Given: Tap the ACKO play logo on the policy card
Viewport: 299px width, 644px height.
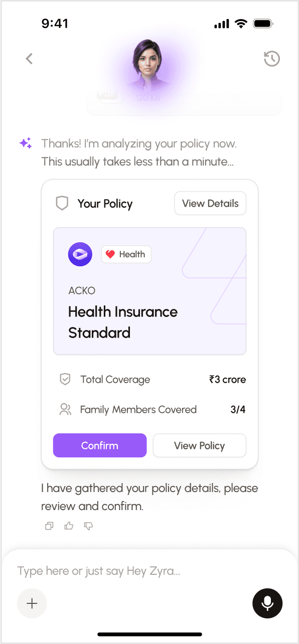Looking at the screenshot, I should (x=80, y=254).
